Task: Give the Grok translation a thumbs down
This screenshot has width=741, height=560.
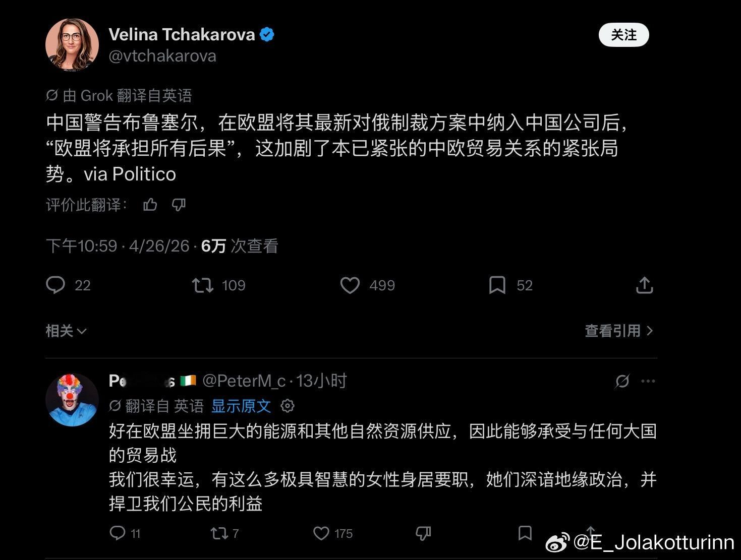Action: tap(179, 205)
